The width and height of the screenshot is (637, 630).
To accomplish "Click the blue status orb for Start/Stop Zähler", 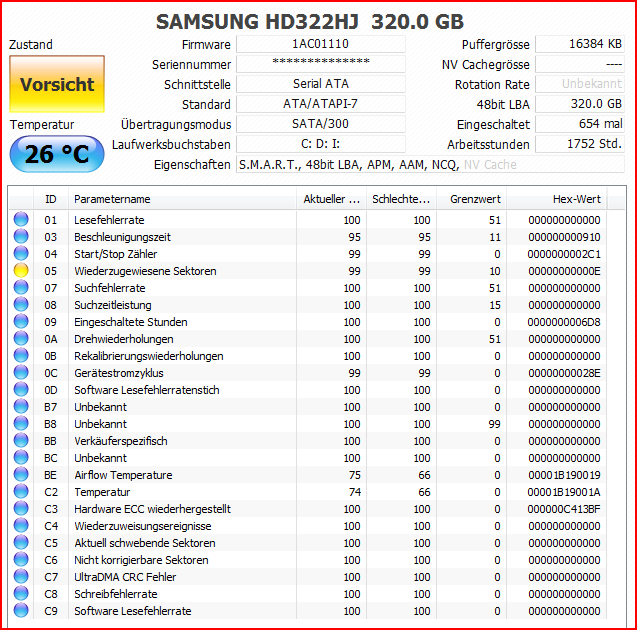I will pos(21,253).
